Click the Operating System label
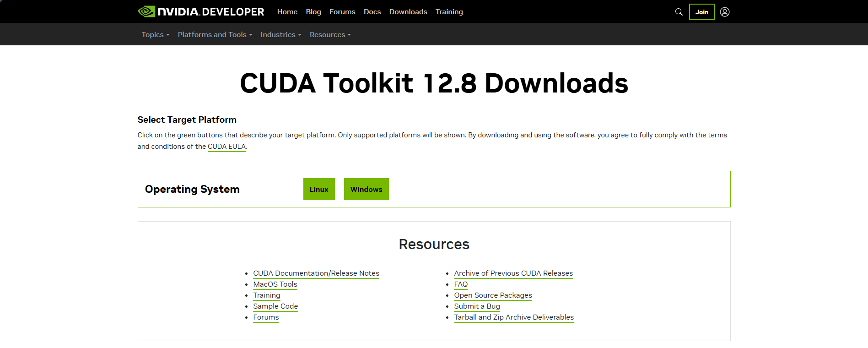This screenshot has height=348, width=868. (192, 189)
